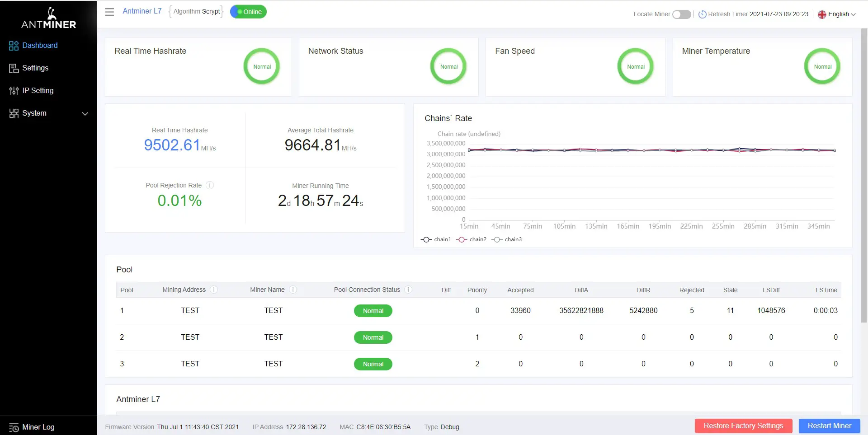Toggle the Locate Miner switch
Screen dimensions: 868x435
(x=681, y=14)
